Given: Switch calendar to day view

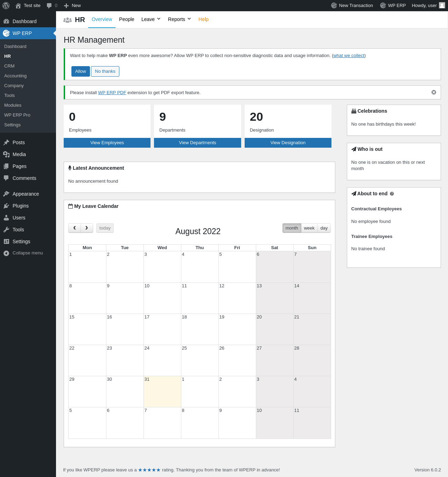Looking at the screenshot, I should click(x=324, y=228).
